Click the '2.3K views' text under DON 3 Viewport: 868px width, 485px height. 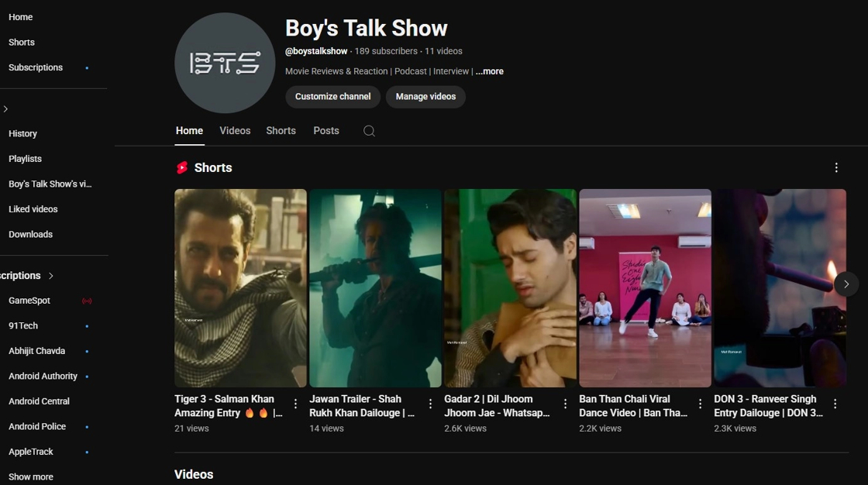(735, 428)
